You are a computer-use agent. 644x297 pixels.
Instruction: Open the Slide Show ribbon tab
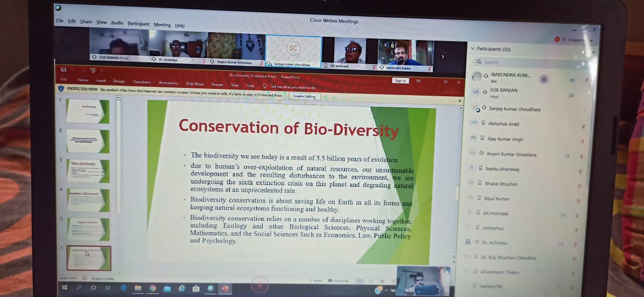tap(194, 83)
